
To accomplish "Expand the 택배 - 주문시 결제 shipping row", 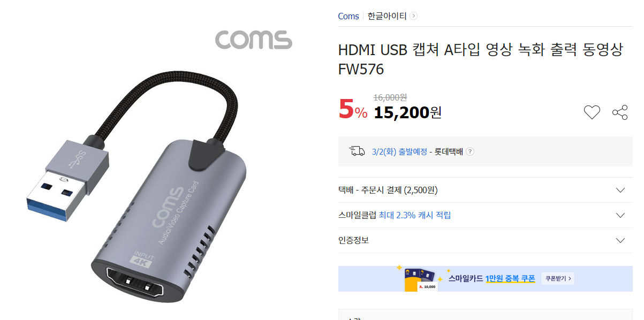I will pos(485,190).
